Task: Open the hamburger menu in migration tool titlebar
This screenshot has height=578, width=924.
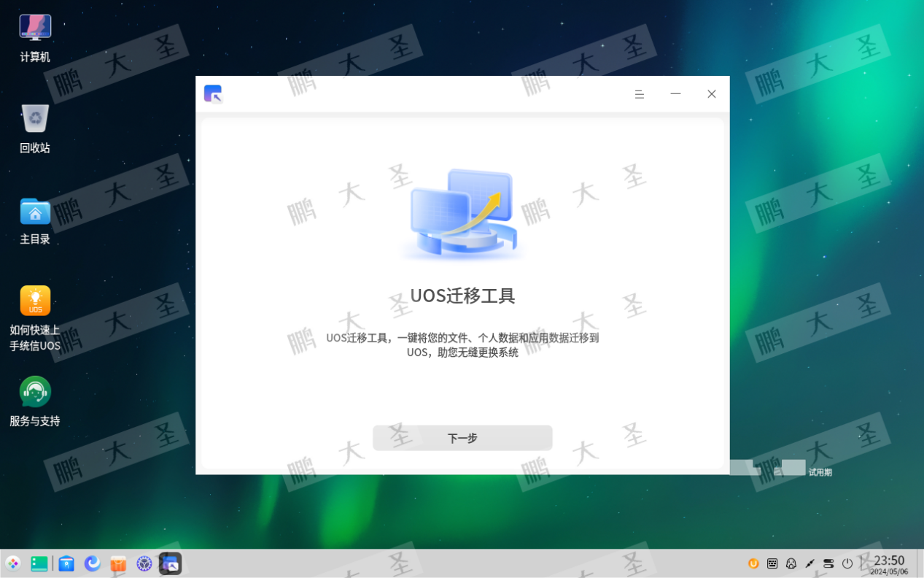Action: [x=639, y=94]
